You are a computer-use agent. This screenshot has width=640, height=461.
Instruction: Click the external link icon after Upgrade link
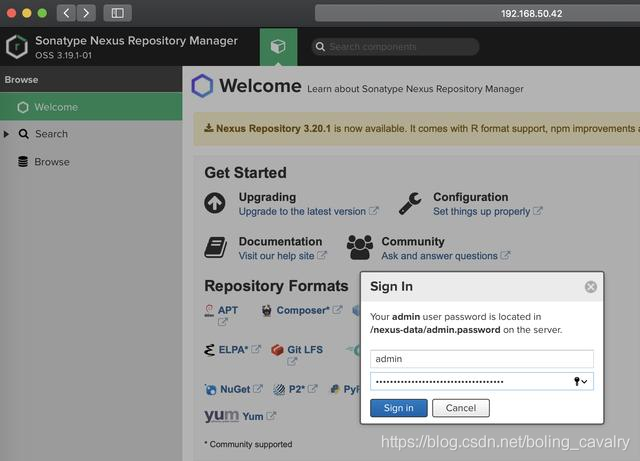[x=373, y=211]
